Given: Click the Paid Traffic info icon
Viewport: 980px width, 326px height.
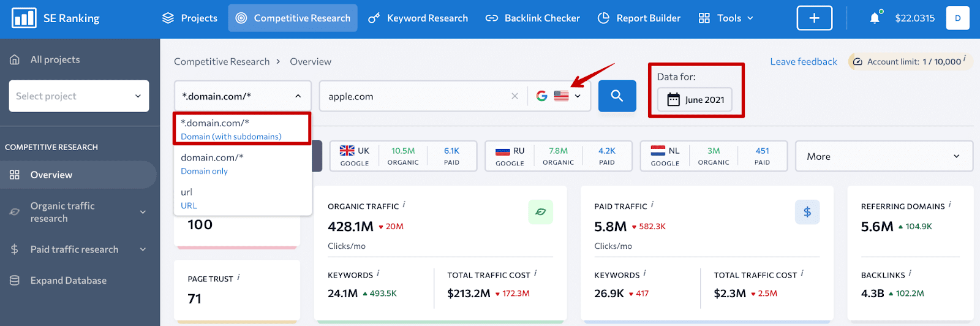Looking at the screenshot, I should click(x=652, y=205).
